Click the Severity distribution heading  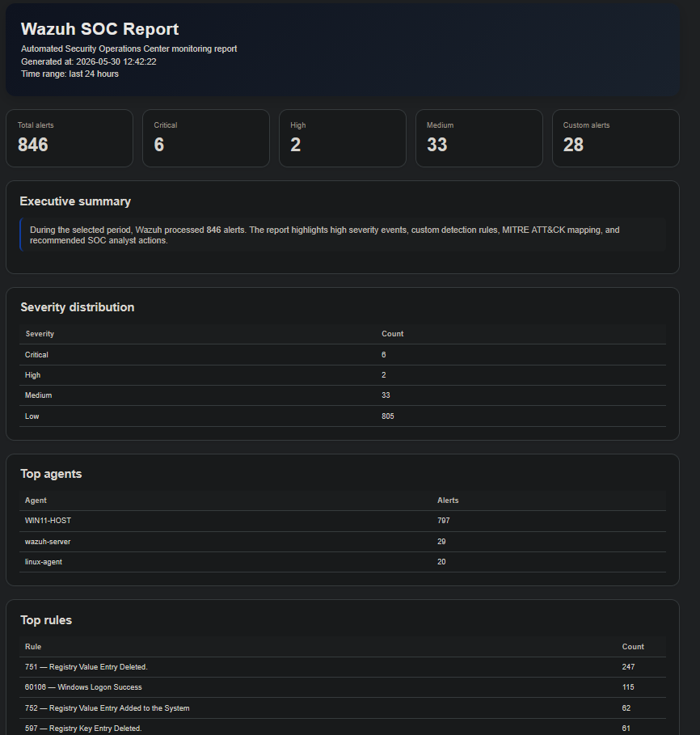click(x=78, y=307)
